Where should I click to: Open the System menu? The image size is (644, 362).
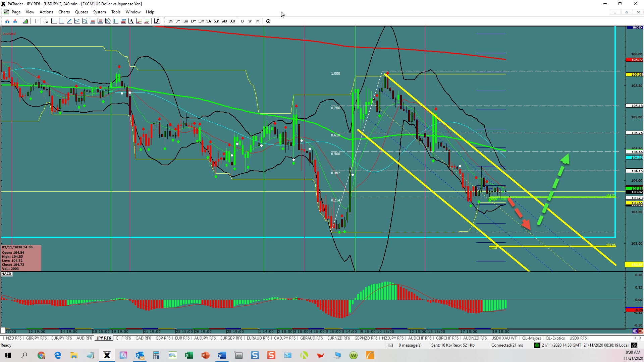(100, 12)
